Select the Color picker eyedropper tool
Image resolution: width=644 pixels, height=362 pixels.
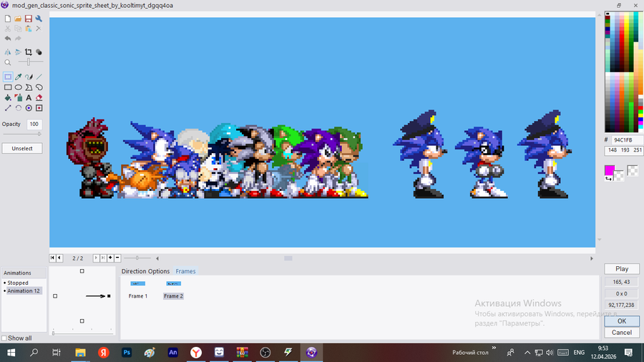tap(19, 77)
